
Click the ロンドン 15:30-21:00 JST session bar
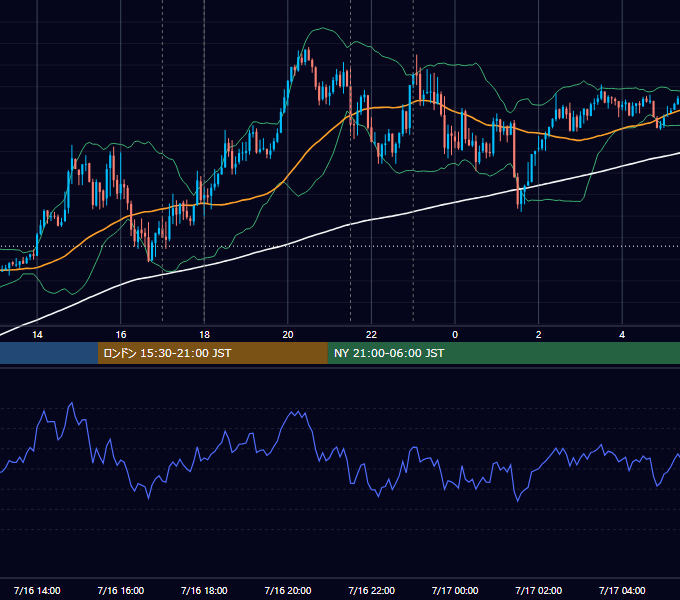click(212, 353)
